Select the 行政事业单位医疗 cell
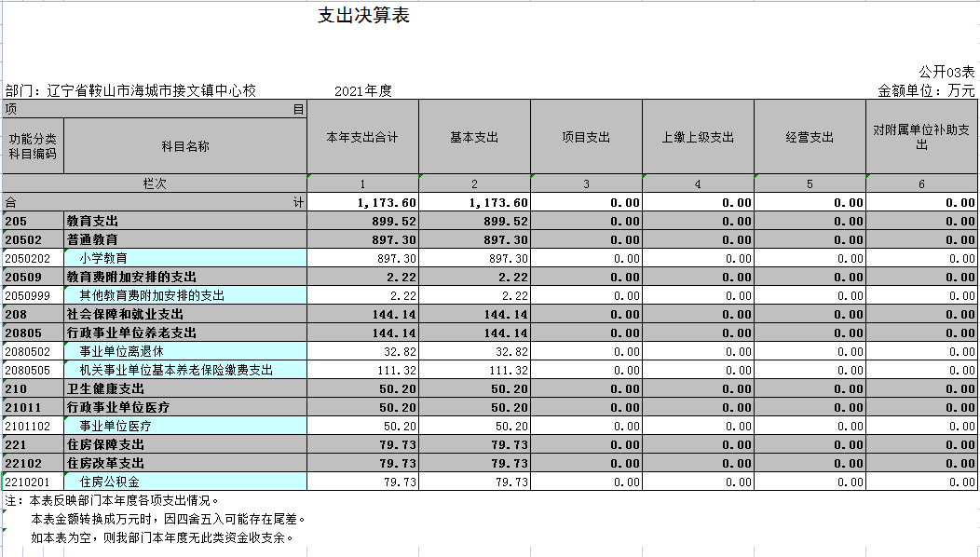 tap(185, 408)
